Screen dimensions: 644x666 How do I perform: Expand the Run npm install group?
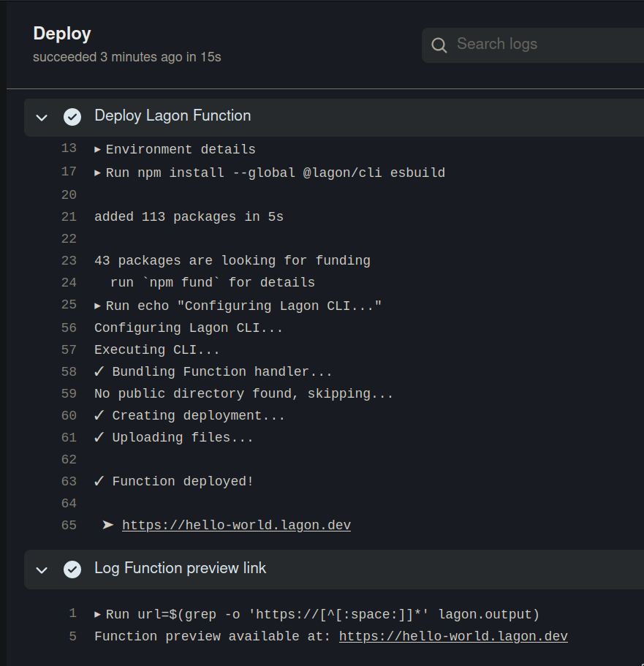97,173
